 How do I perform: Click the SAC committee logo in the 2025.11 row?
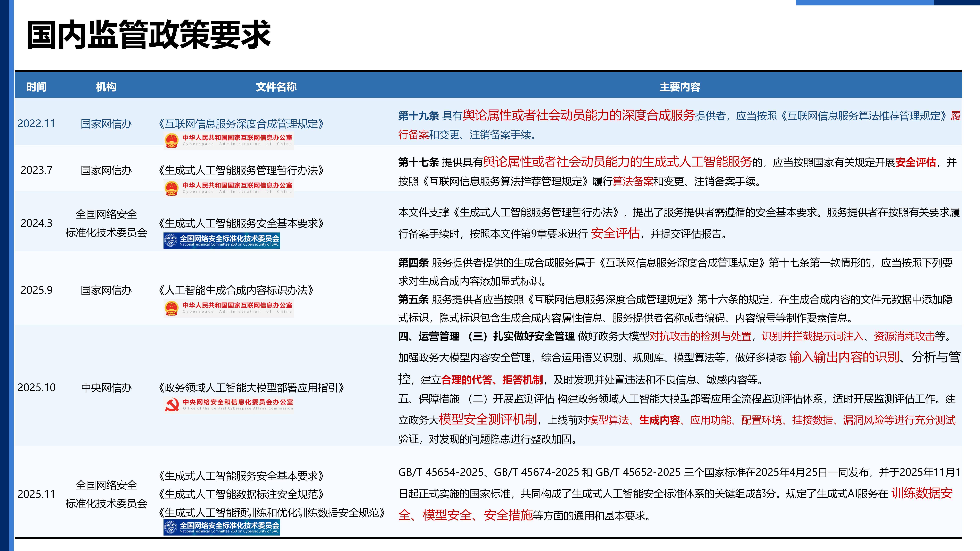tap(222, 527)
